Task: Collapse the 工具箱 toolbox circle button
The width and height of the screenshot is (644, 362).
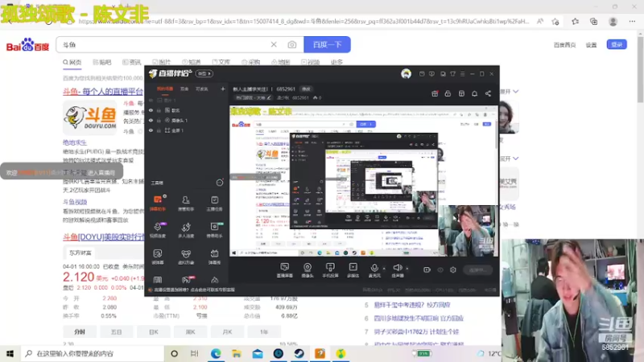Action: click(220, 183)
